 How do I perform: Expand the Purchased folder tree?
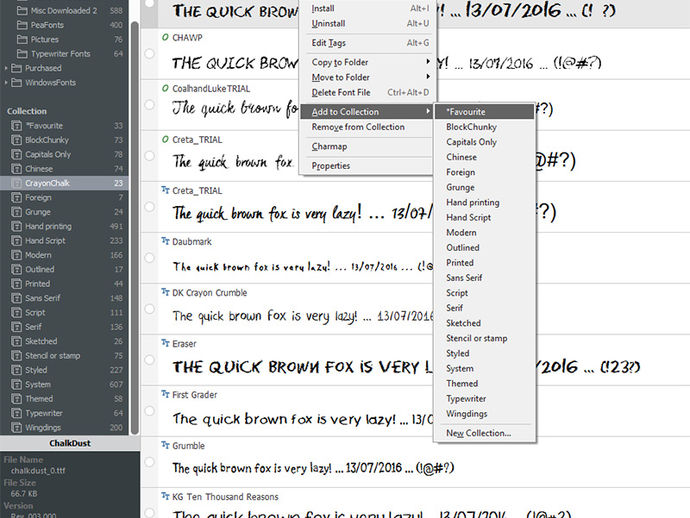pyautogui.click(x=6, y=68)
